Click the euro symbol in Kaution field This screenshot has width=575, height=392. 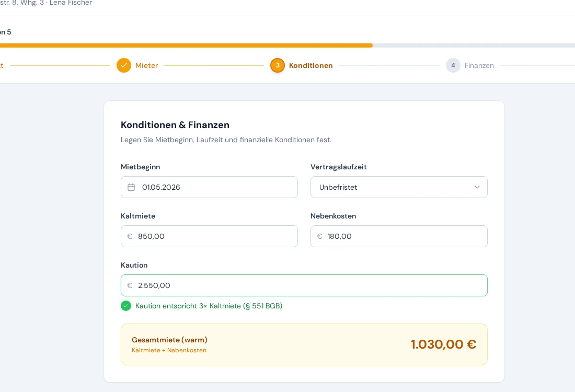pyautogui.click(x=130, y=285)
